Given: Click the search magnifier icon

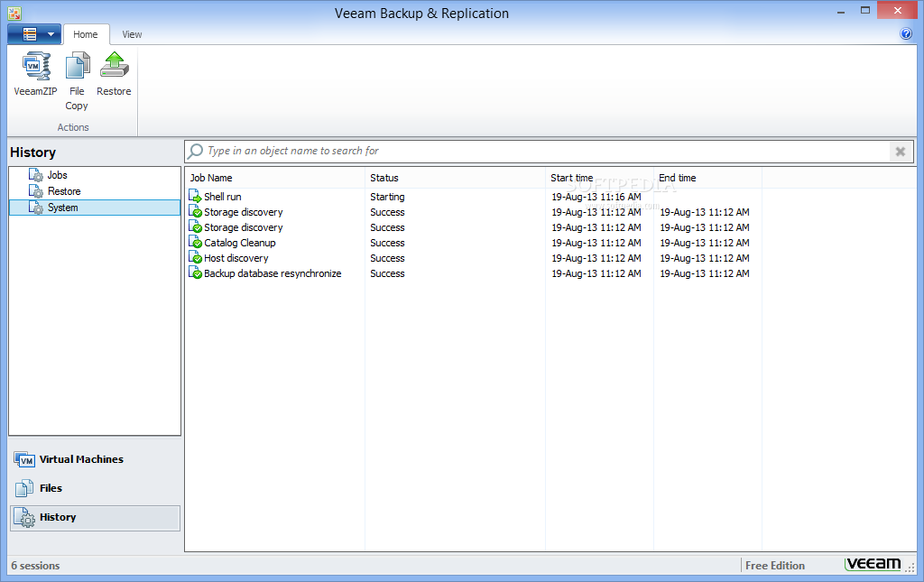Looking at the screenshot, I should (195, 152).
